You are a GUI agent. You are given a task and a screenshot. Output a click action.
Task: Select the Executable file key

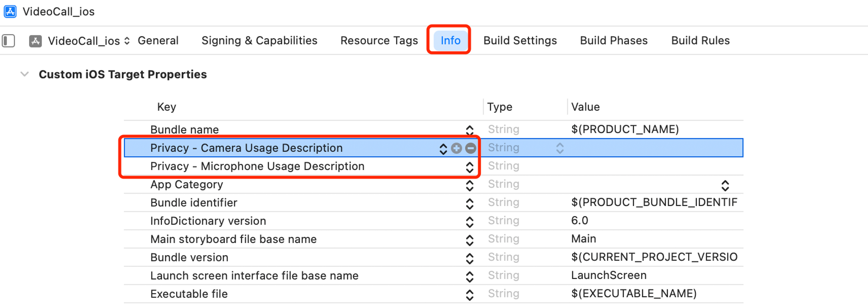tap(189, 294)
